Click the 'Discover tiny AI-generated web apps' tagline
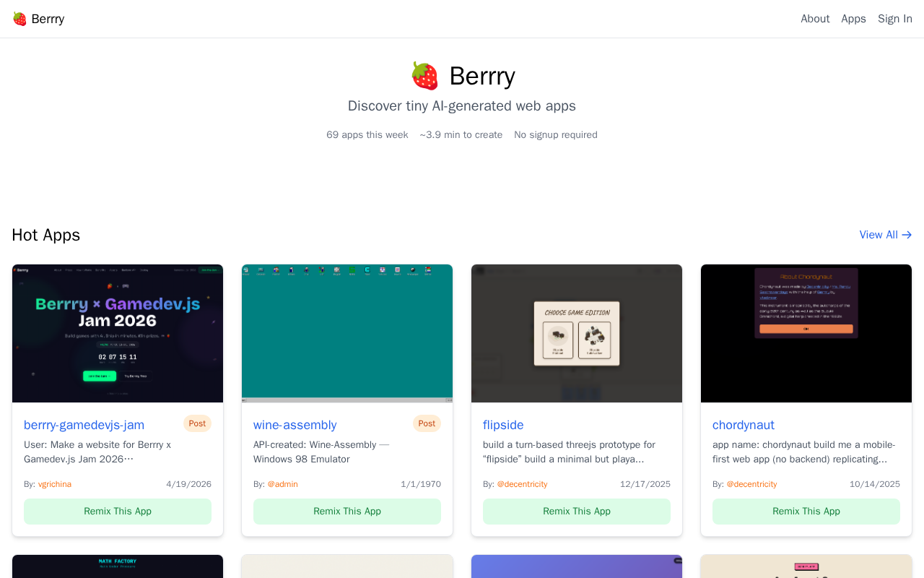 [x=462, y=106]
